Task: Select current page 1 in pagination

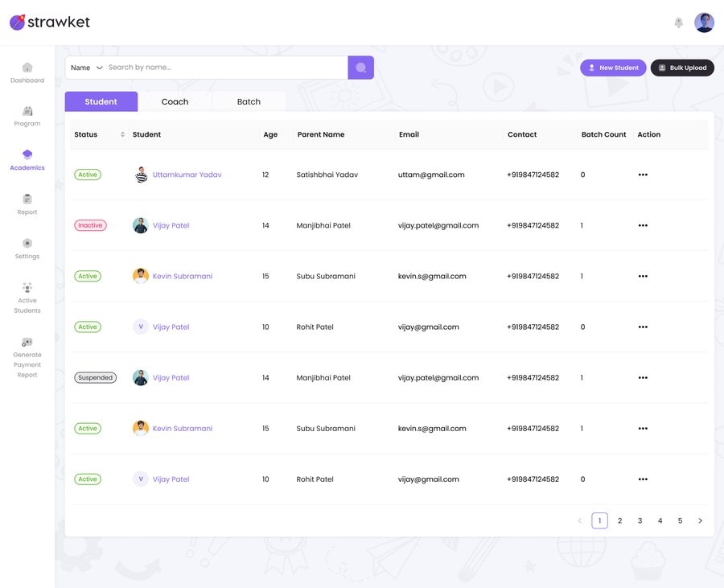Action: click(600, 520)
